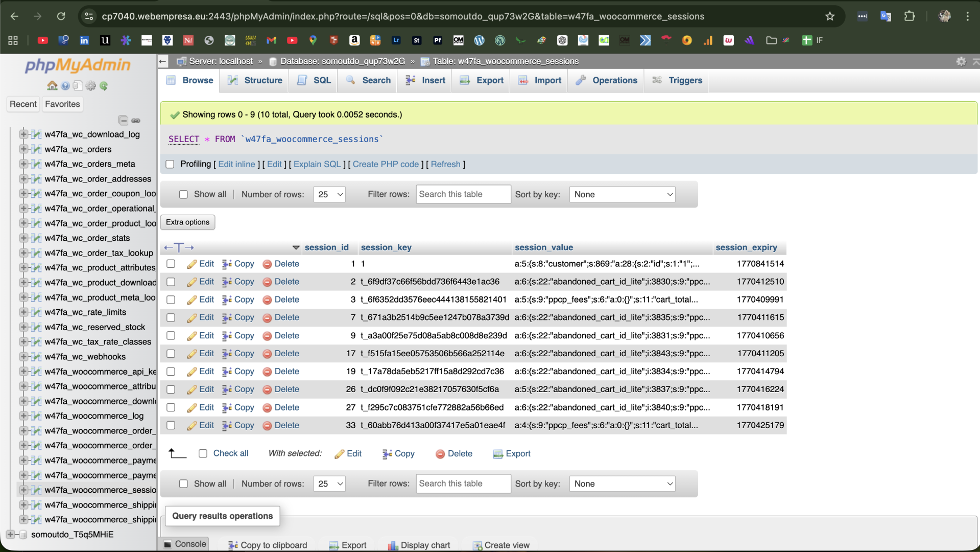Click the link-with-main-panel chain icon

coord(136,121)
